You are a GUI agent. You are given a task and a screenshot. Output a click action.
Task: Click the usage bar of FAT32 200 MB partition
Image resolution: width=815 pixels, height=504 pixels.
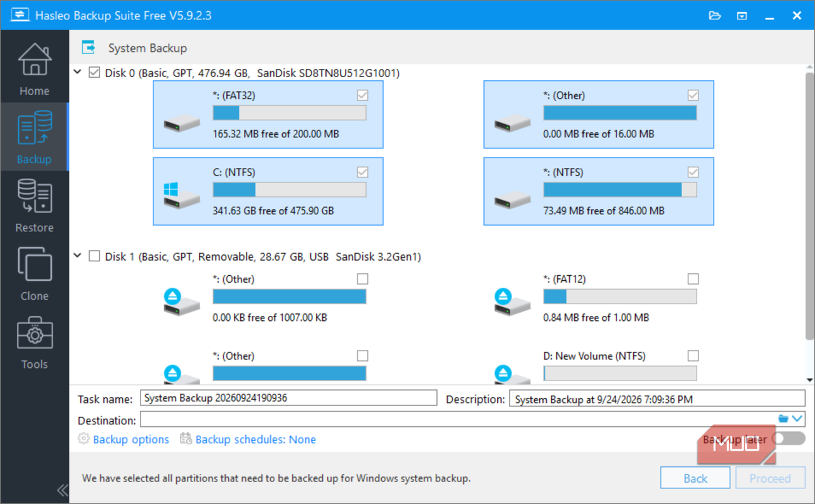point(290,113)
